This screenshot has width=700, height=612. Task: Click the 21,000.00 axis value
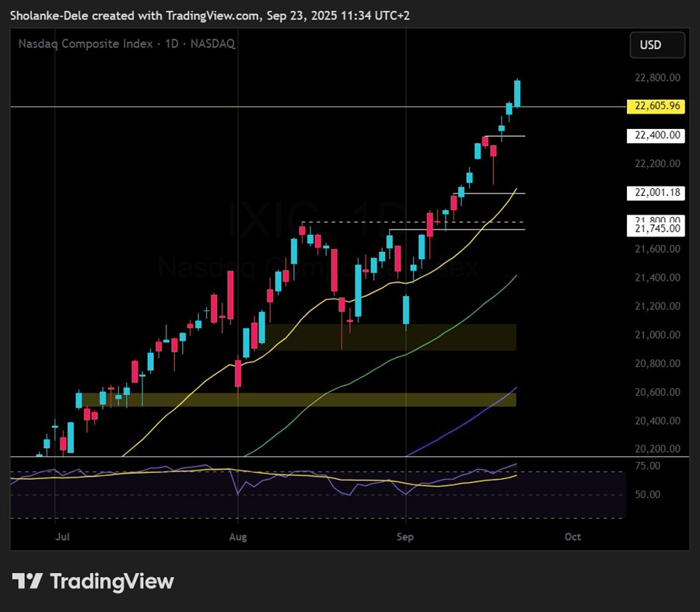[x=657, y=335]
